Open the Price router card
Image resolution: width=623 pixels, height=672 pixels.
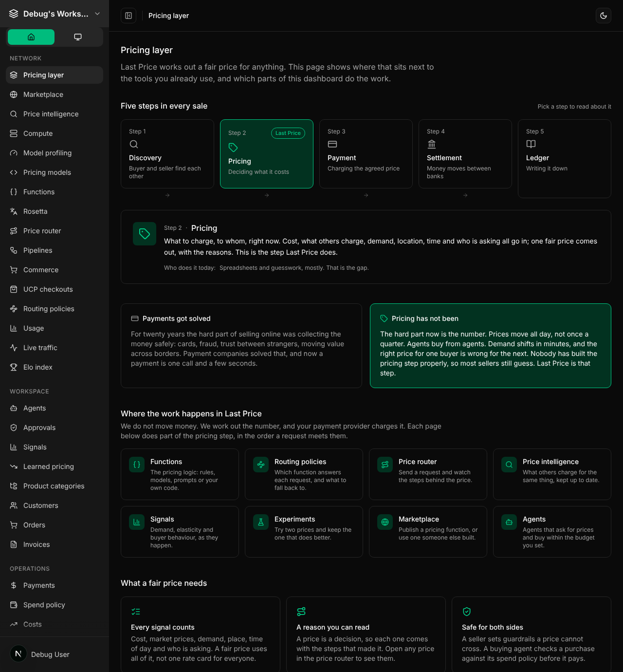pos(428,474)
